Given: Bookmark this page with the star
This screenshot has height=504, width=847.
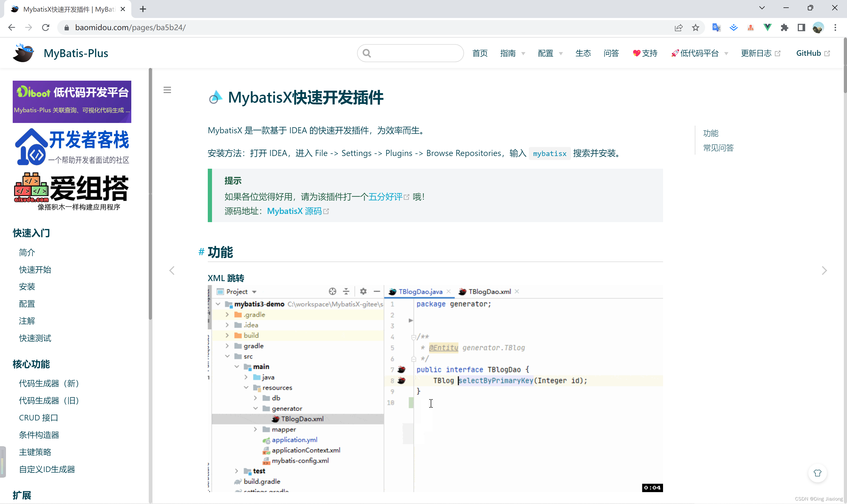Looking at the screenshot, I should (x=695, y=28).
